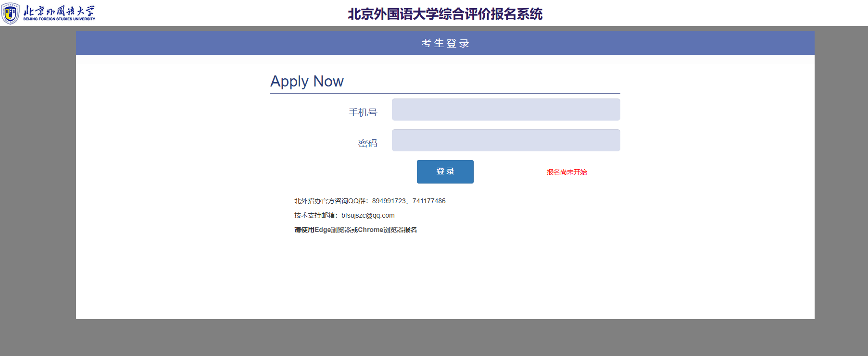Click the 手机号 field label
The height and width of the screenshot is (356, 868).
[363, 112]
